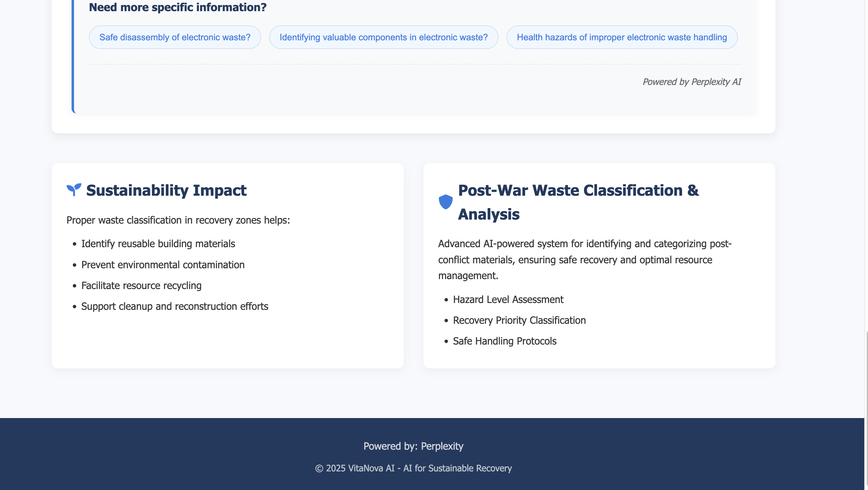The image size is (868, 490).
Task: Click footer Powered by: Perplexity text
Action: (x=413, y=446)
